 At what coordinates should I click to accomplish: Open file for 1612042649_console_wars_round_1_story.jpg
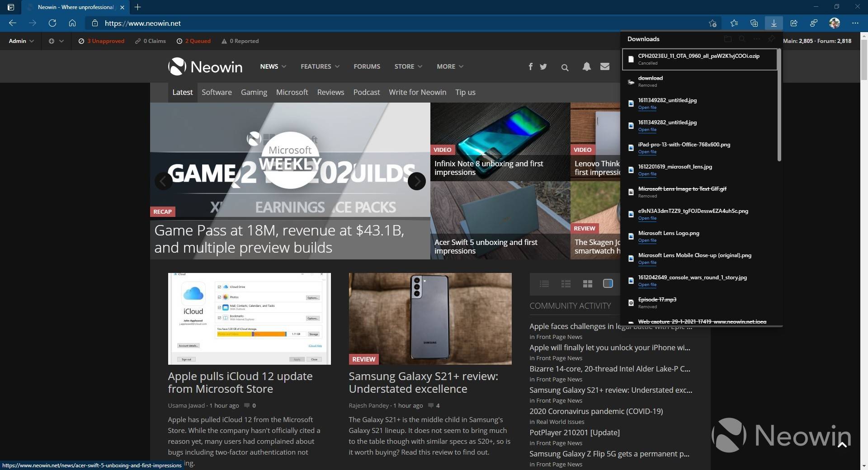(647, 285)
